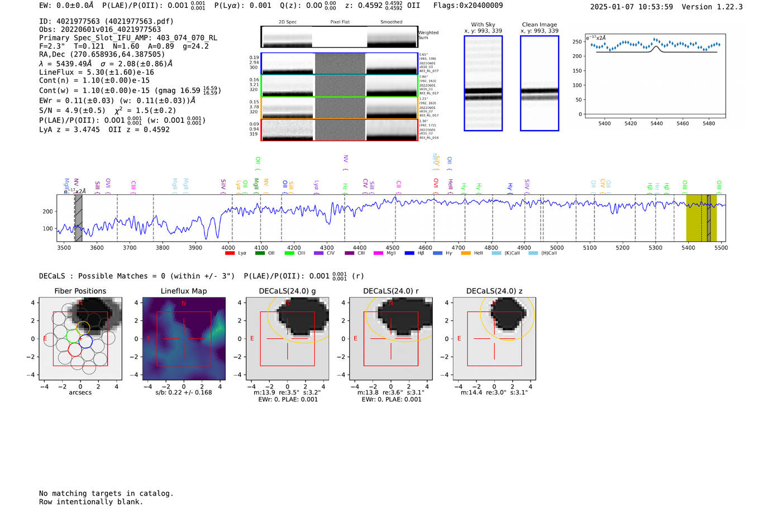This screenshot has width=782, height=532.
Task: Click the red fiber circle in Fiber Positions
Action: pos(75,349)
